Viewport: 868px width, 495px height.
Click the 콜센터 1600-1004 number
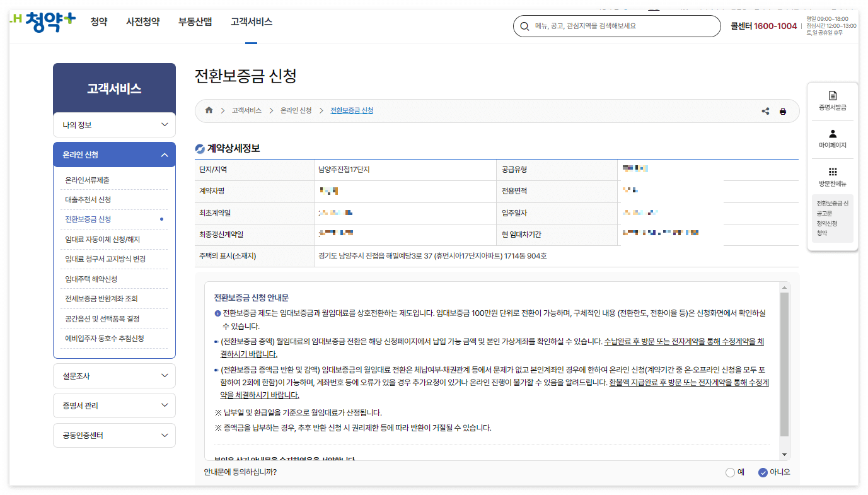[x=764, y=26]
